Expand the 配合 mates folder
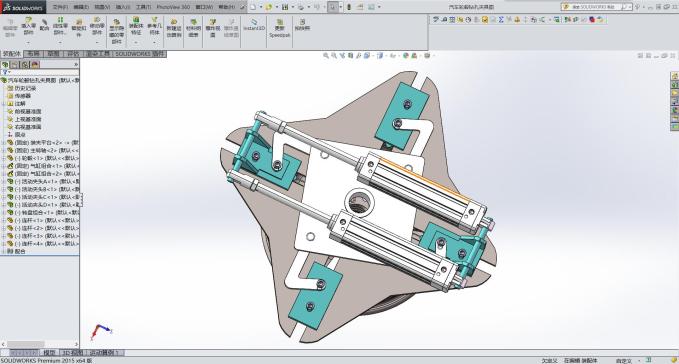The image size is (679, 364). (3, 251)
